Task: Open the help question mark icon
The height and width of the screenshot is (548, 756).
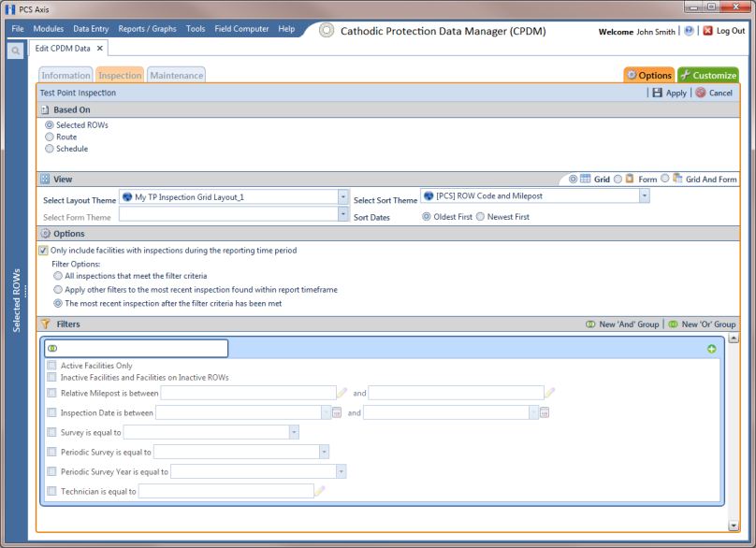Action: click(689, 31)
